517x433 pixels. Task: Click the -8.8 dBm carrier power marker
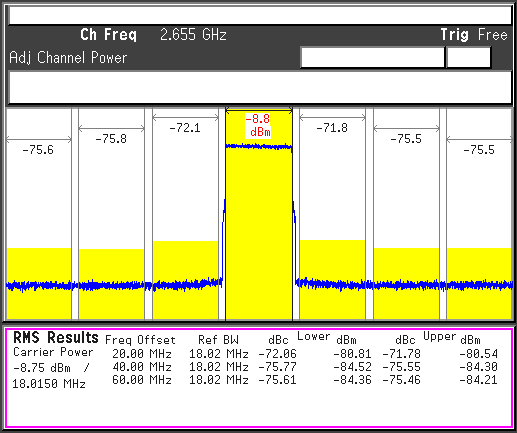tap(258, 125)
